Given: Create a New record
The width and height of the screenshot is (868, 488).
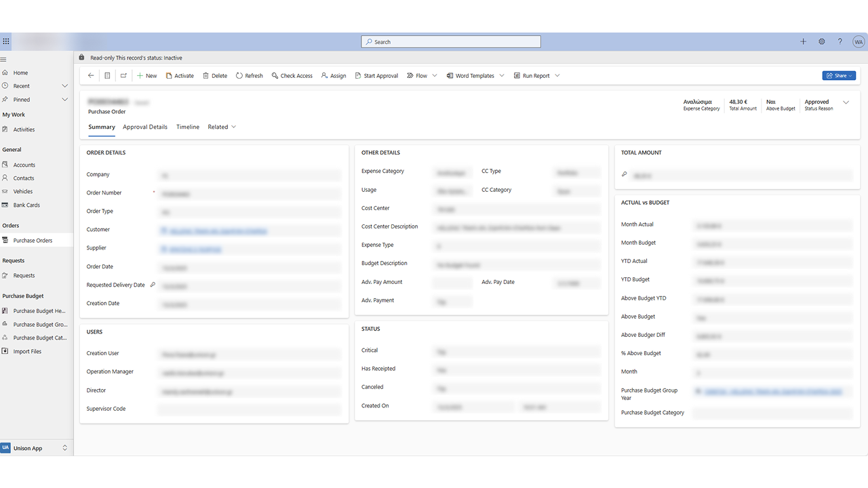Looking at the screenshot, I should [x=146, y=76].
